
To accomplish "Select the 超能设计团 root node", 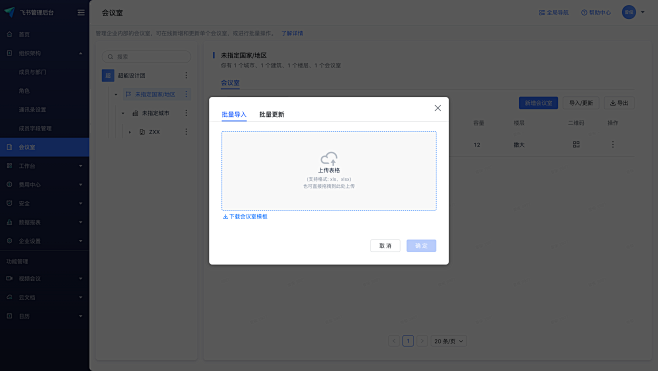I will (x=131, y=76).
